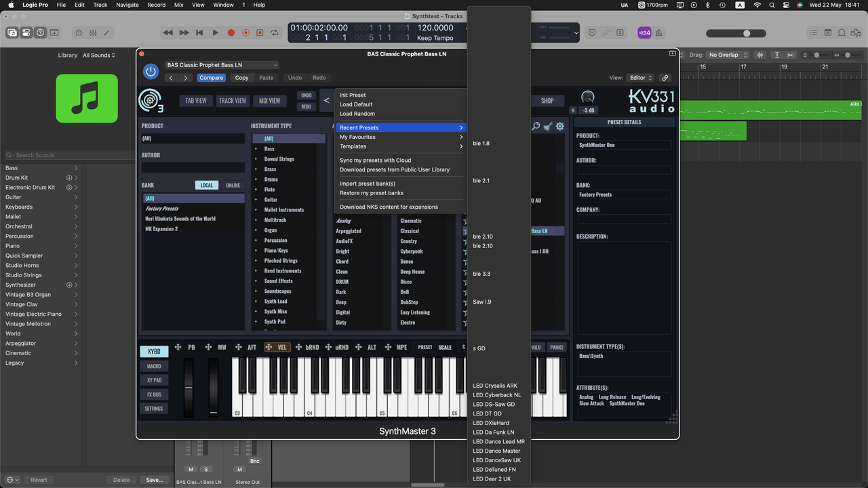
Task: Open the Toolbar toggle icon
Action: pos(54,33)
